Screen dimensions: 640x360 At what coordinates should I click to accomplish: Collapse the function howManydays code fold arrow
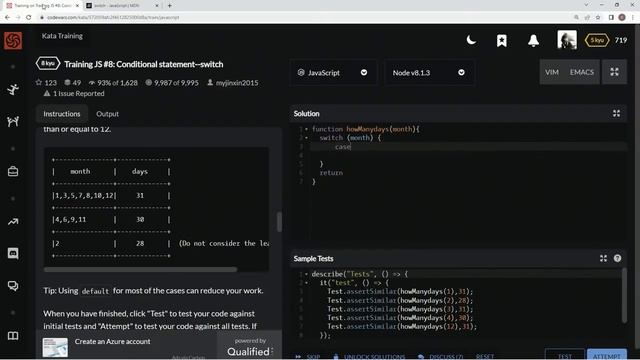(307, 129)
